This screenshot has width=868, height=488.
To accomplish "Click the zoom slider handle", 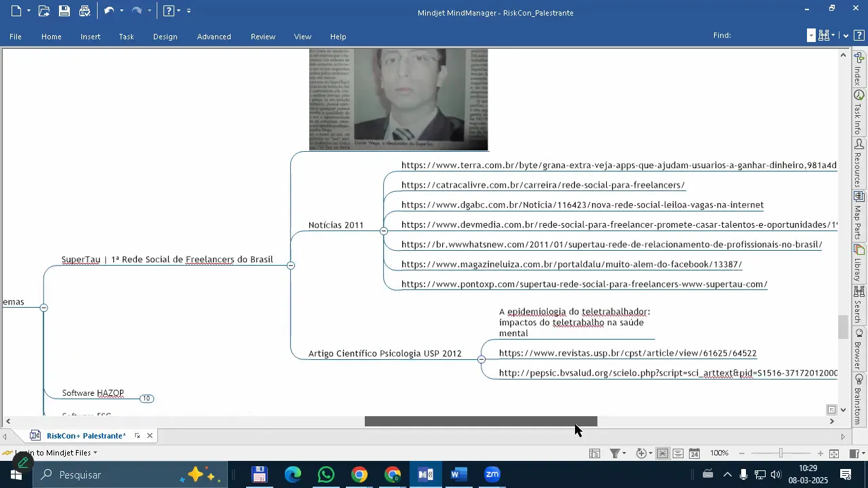I will point(781,453).
